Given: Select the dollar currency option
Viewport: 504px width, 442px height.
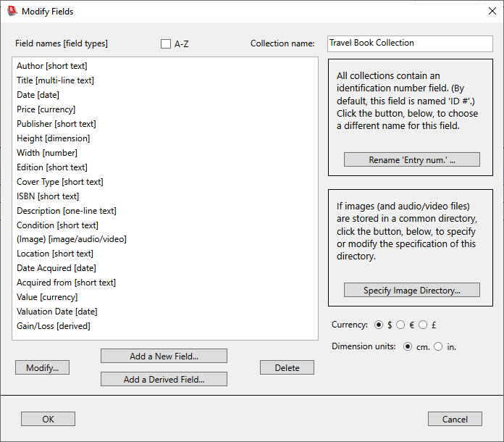Looking at the screenshot, I should (x=379, y=325).
